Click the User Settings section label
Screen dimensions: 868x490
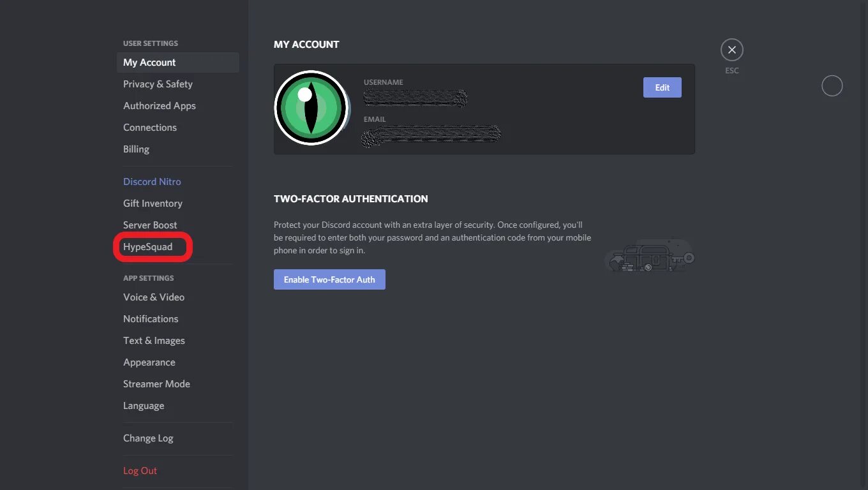(151, 43)
